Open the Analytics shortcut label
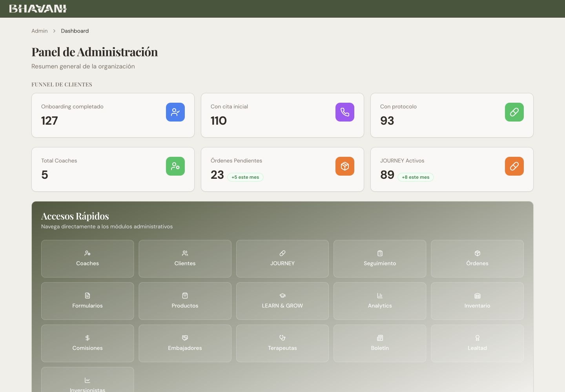This screenshot has height=392, width=565. [x=380, y=306]
